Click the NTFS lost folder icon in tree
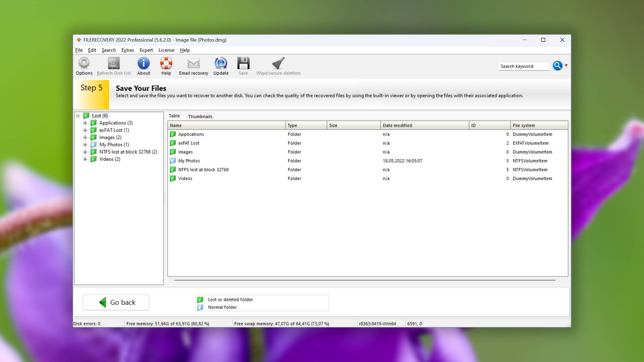644x362 pixels. tap(94, 152)
